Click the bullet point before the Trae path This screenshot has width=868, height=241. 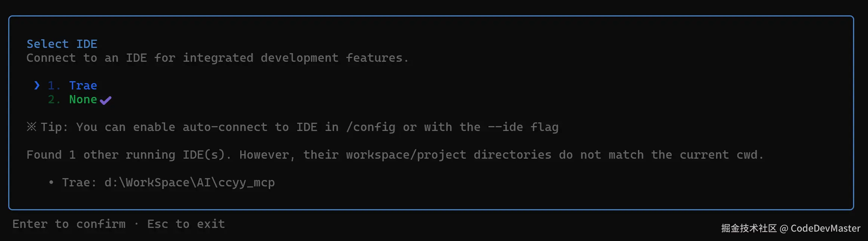(51, 183)
